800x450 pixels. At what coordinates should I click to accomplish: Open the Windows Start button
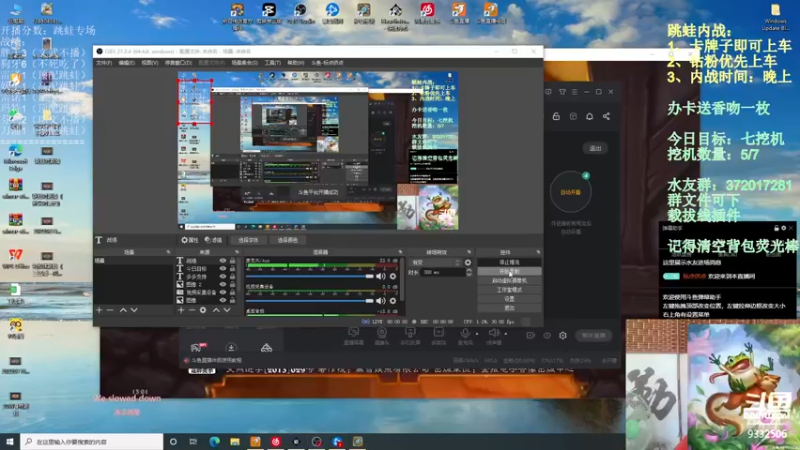10,441
